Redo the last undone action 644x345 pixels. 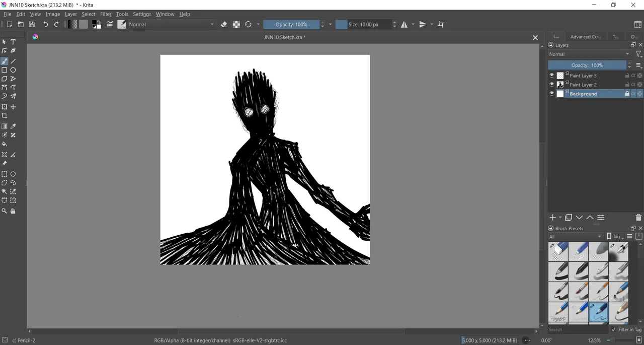point(57,24)
